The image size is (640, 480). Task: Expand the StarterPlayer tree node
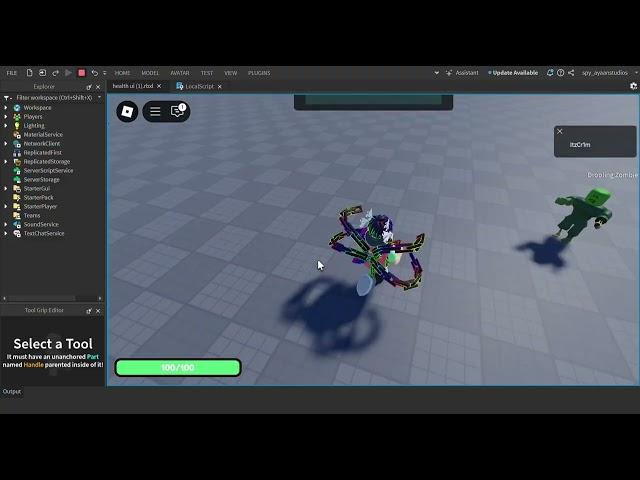(x=6, y=207)
